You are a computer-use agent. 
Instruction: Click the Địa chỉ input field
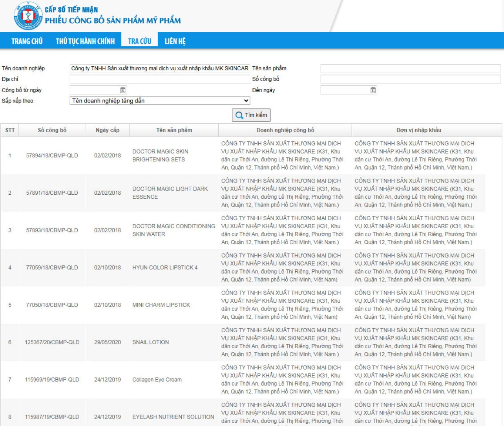click(x=160, y=79)
